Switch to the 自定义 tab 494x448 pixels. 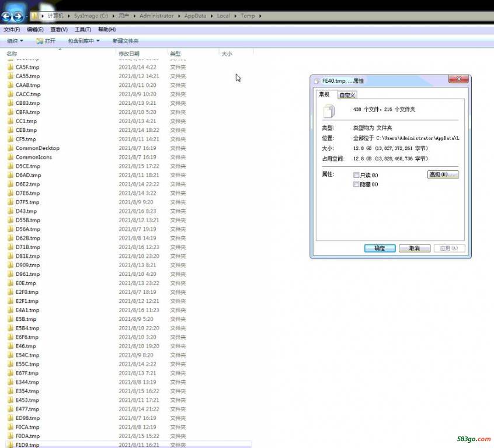(x=347, y=95)
